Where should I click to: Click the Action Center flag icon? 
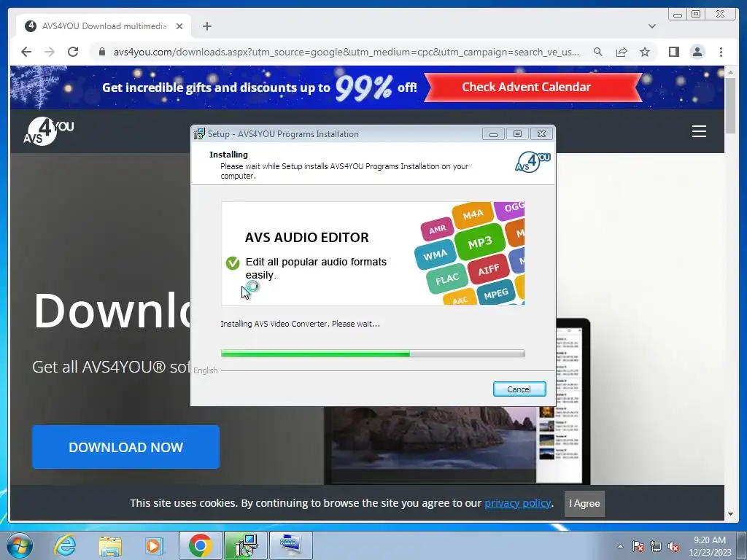point(638,546)
